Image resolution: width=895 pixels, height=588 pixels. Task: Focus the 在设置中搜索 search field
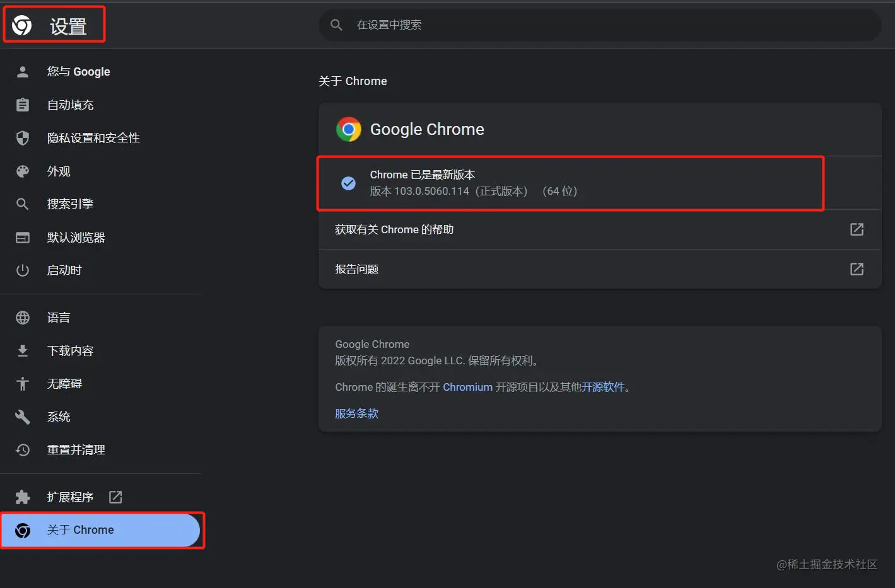pos(600,25)
